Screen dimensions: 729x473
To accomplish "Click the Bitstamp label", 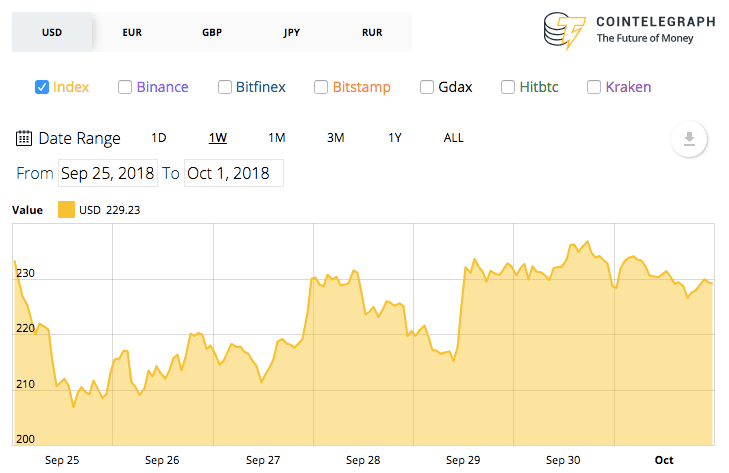I will [362, 87].
